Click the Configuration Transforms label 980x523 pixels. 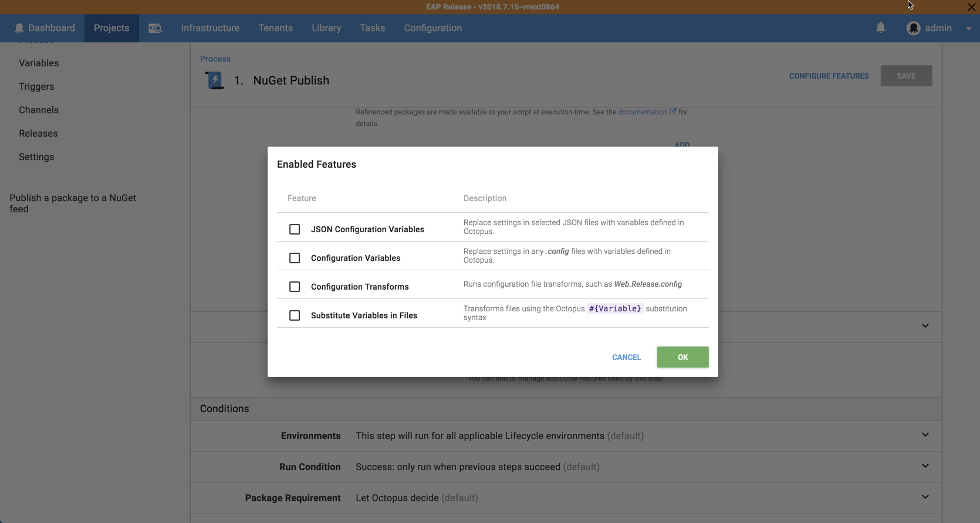[360, 287]
